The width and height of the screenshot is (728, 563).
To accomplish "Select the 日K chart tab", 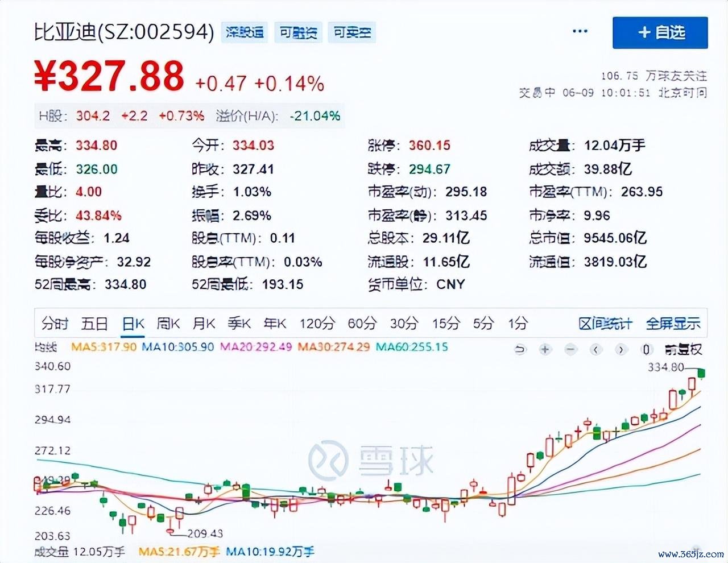I will (x=133, y=324).
